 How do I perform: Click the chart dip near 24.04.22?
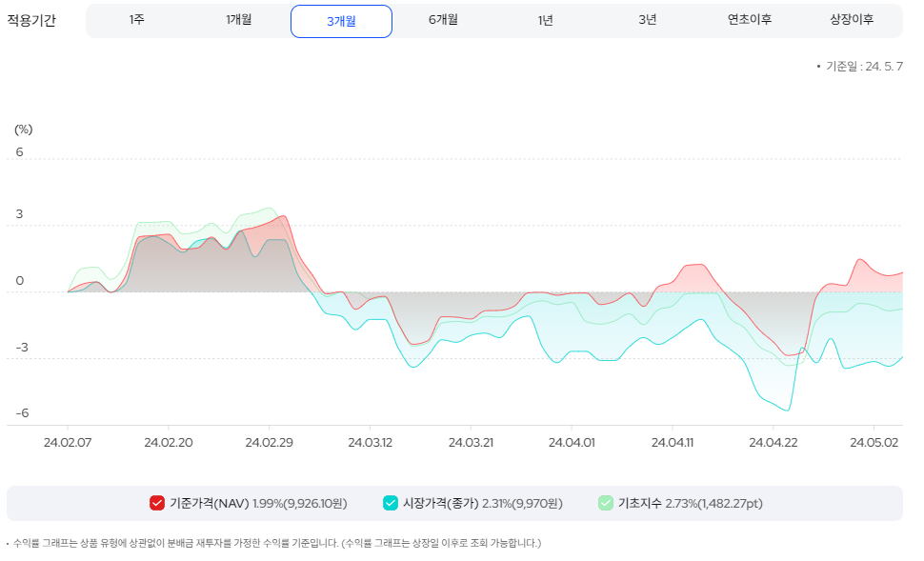coord(786,411)
